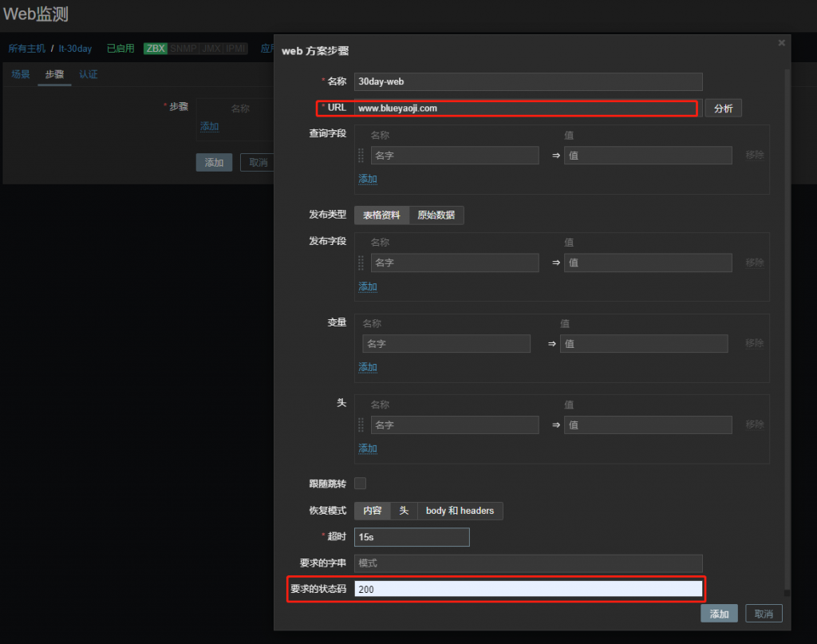Focus the header value input

click(x=648, y=425)
